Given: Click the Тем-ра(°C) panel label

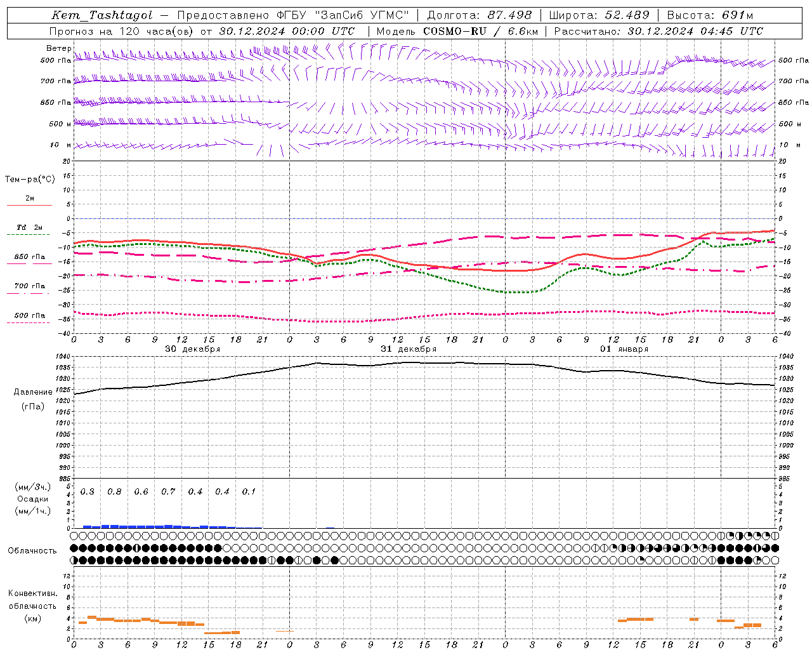Looking at the screenshot, I should pyautogui.click(x=30, y=180).
